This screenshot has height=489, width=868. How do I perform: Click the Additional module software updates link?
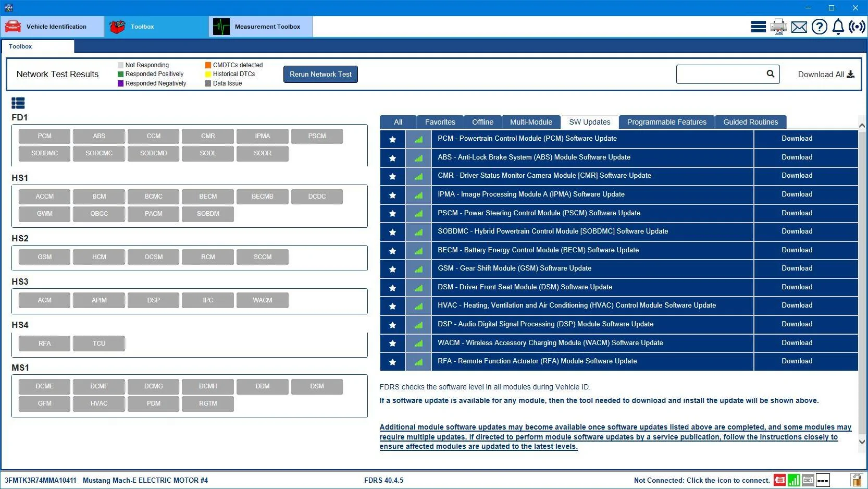[x=615, y=437]
